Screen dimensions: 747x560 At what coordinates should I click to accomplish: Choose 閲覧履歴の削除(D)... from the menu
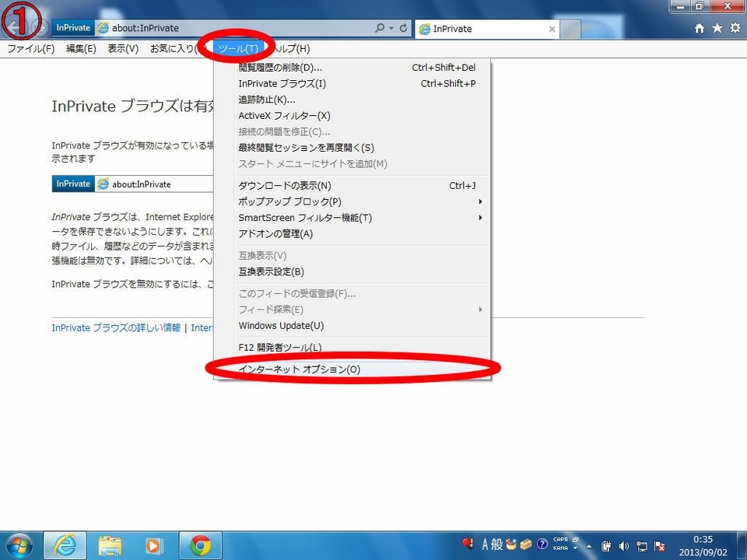(x=352, y=68)
